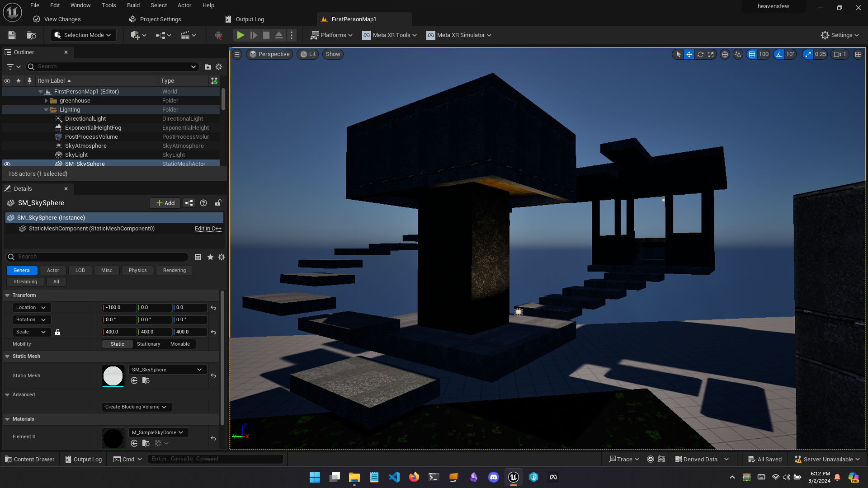Screen dimensions: 868x488
Task: Click the Meta XR Tools dropdown
Action: pos(390,35)
